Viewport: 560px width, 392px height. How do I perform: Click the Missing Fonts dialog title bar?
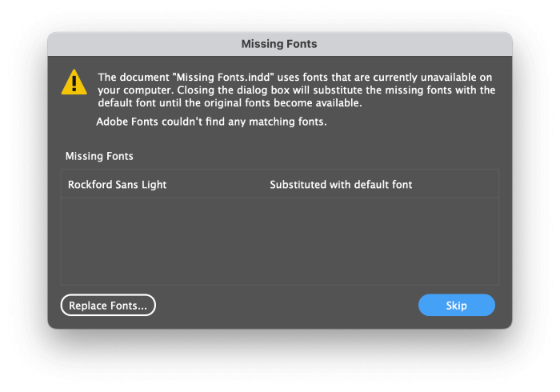coord(280,44)
